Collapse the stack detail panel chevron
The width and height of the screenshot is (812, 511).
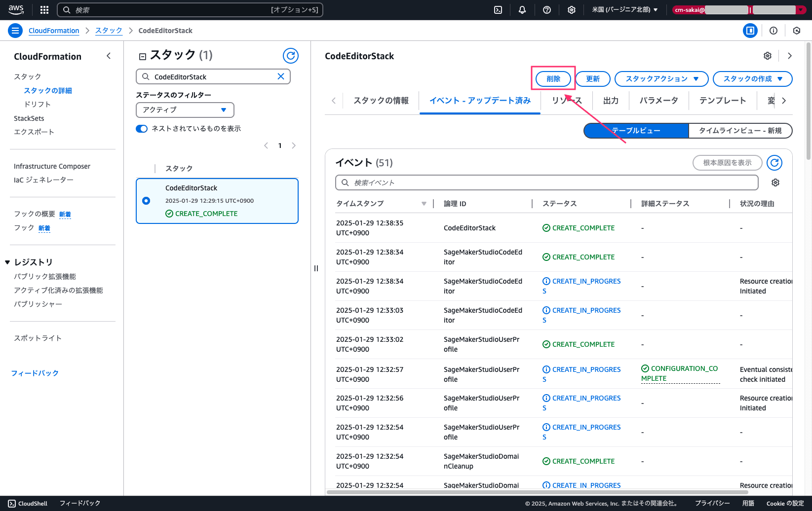[790, 56]
